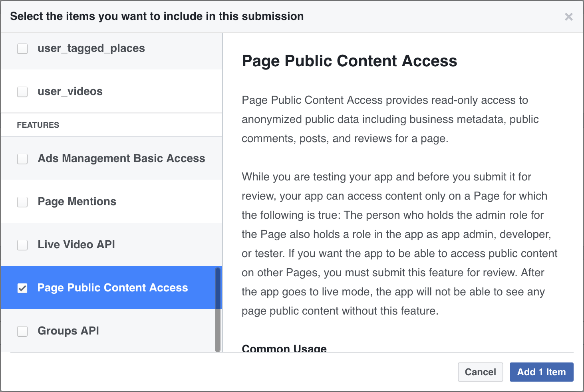The height and width of the screenshot is (392, 584).
Task: Tick the Ads Management Basic Access checkbox
Action: coord(22,159)
